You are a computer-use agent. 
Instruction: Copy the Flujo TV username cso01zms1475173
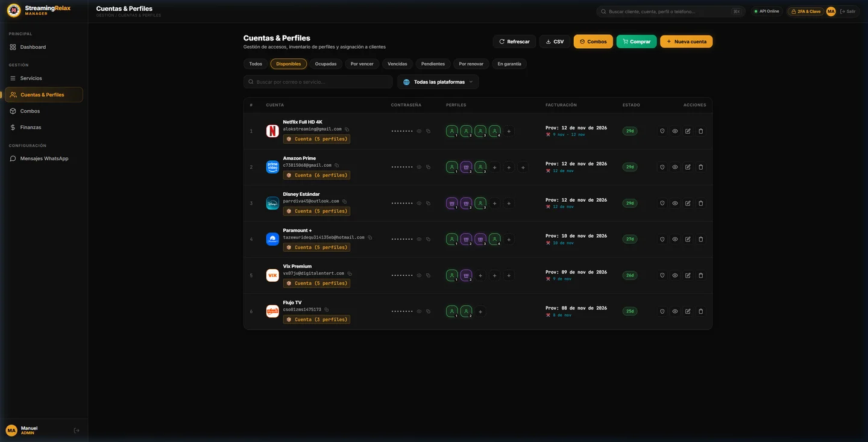tap(326, 310)
